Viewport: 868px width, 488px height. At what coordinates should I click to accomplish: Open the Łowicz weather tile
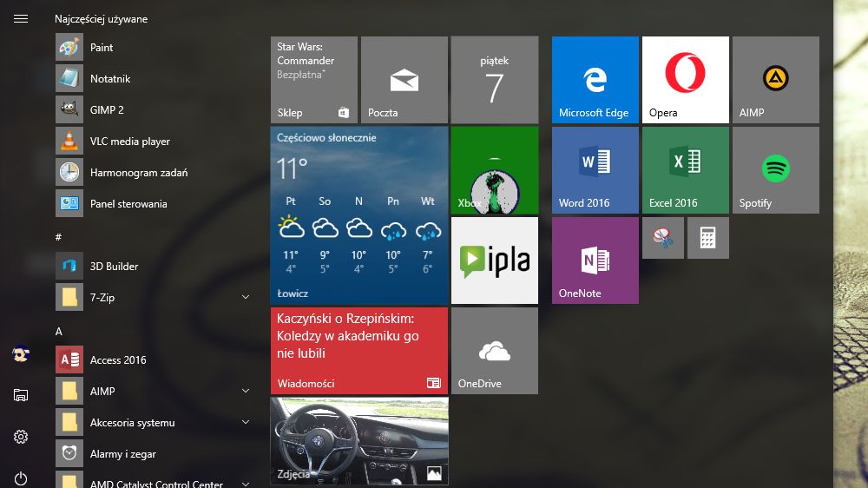[359, 215]
